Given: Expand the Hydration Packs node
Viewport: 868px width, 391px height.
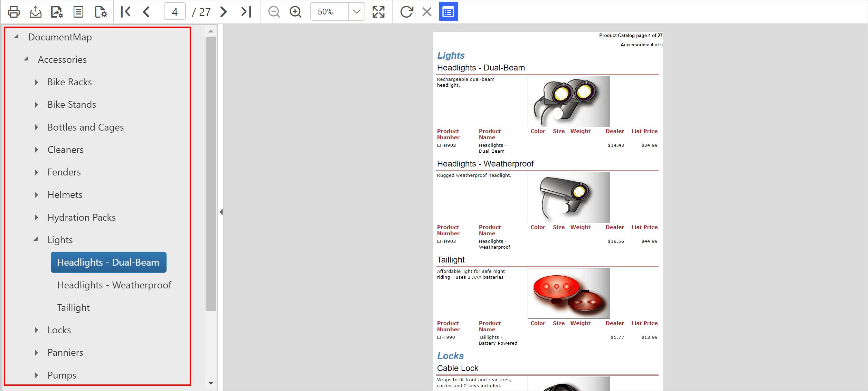Looking at the screenshot, I should tap(37, 217).
